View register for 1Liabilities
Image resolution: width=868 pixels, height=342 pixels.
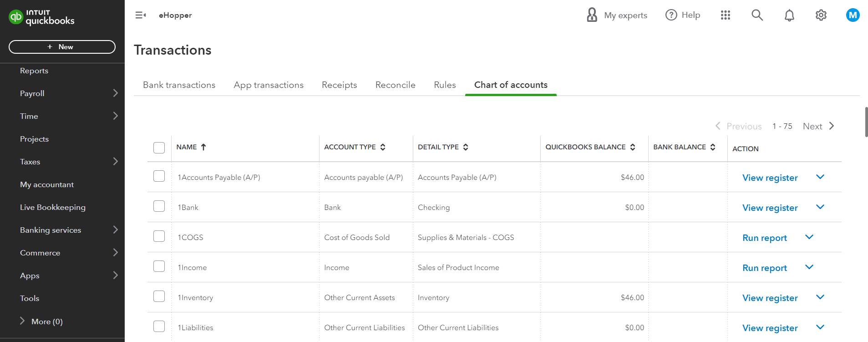tap(770, 328)
